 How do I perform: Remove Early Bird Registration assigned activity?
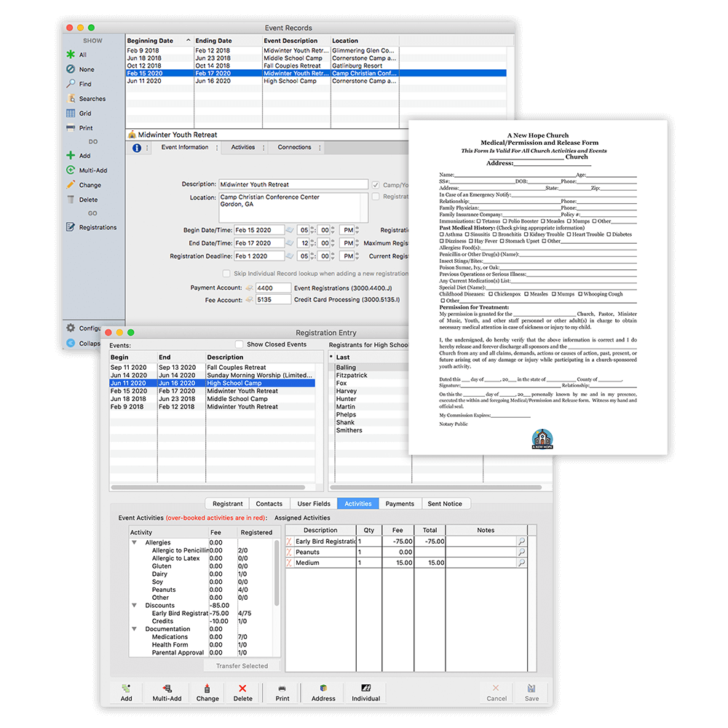(x=289, y=542)
